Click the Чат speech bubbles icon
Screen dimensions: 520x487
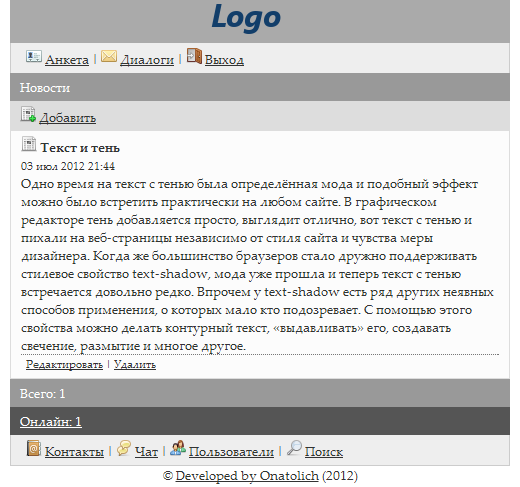pos(124,448)
